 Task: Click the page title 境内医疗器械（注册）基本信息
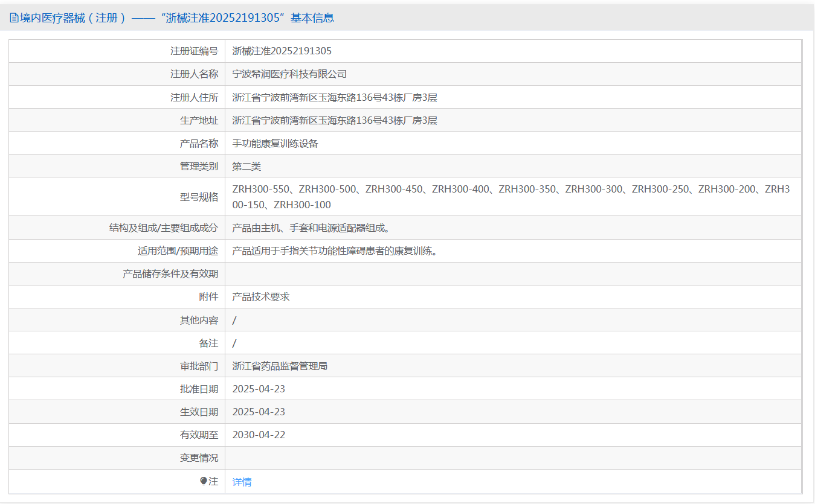pos(176,18)
